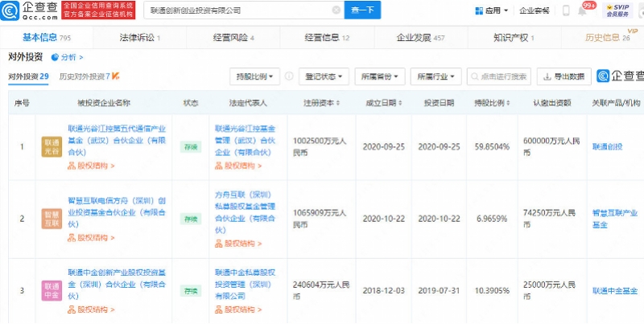Switch to the 法律诉讼 tab
This screenshot has height=324, width=644.
[139, 38]
